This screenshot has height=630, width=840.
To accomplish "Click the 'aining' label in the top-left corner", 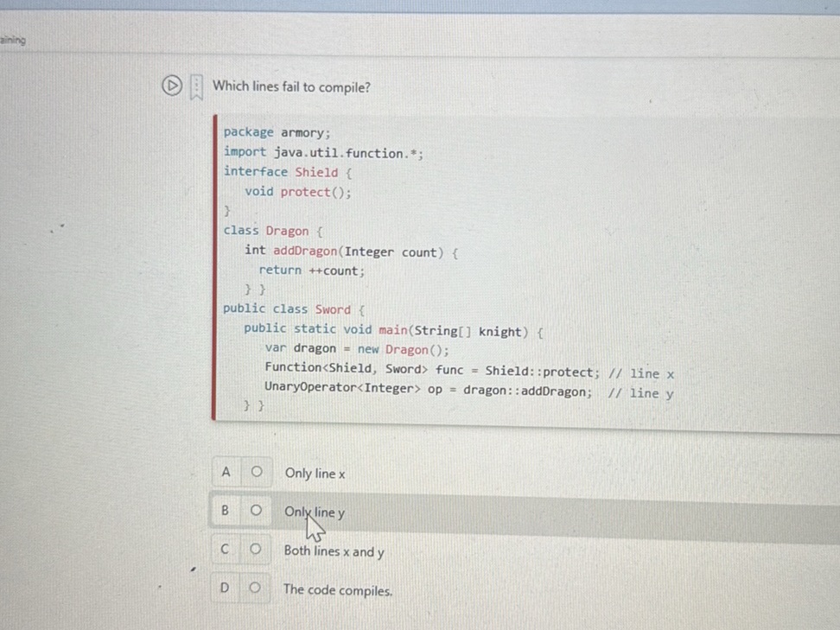I will (x=13, y=40).
